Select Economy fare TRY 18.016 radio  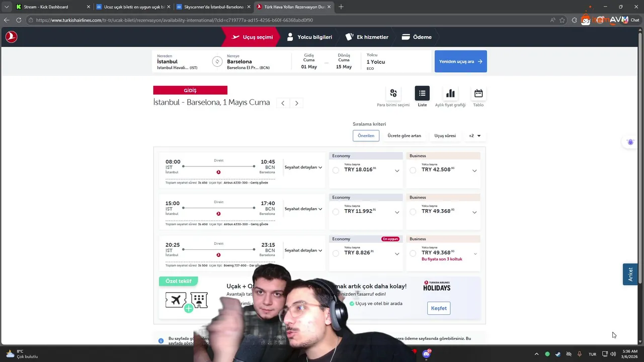pos(336,170)
